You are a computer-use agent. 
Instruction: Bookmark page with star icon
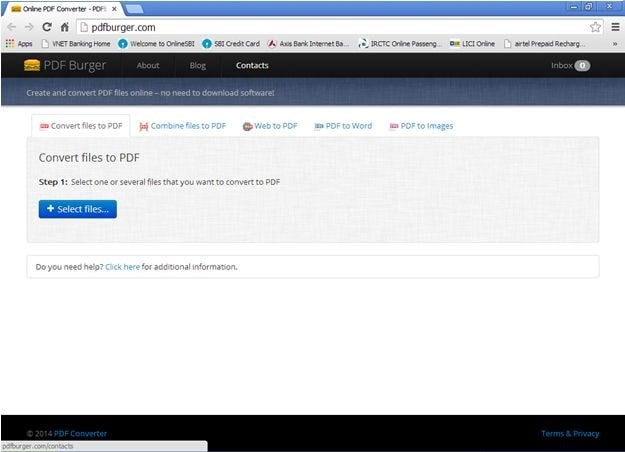(x=595, y=27)
